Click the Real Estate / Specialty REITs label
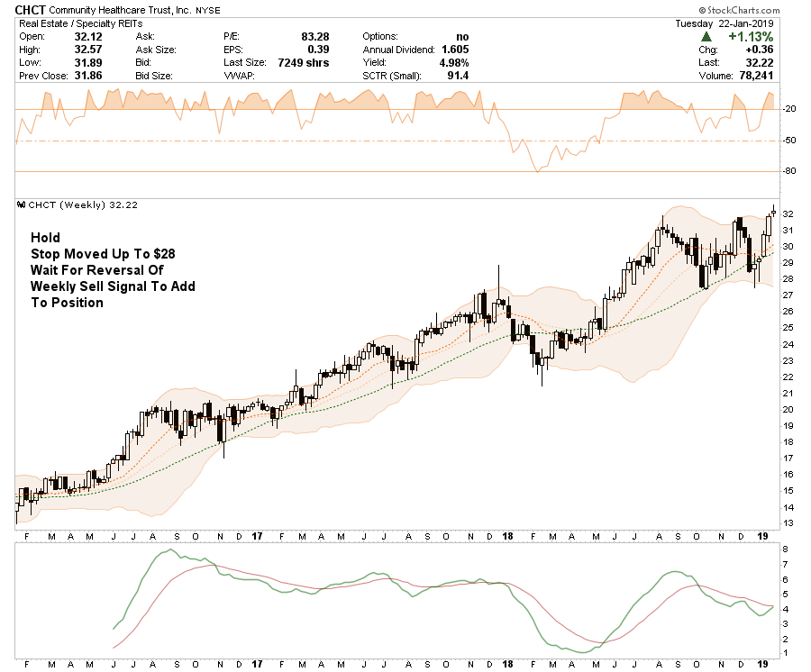811x672 pixels. tap(81, 23)
